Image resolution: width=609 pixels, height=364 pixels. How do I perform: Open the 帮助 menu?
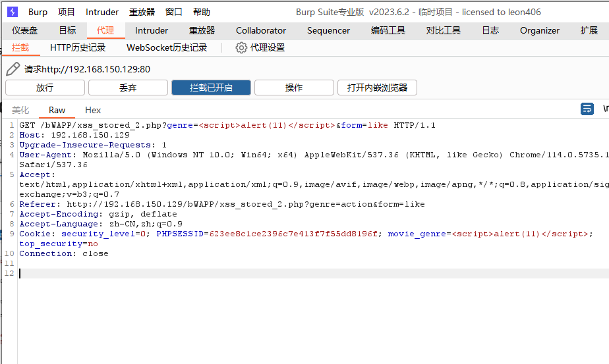pos(202,12)
